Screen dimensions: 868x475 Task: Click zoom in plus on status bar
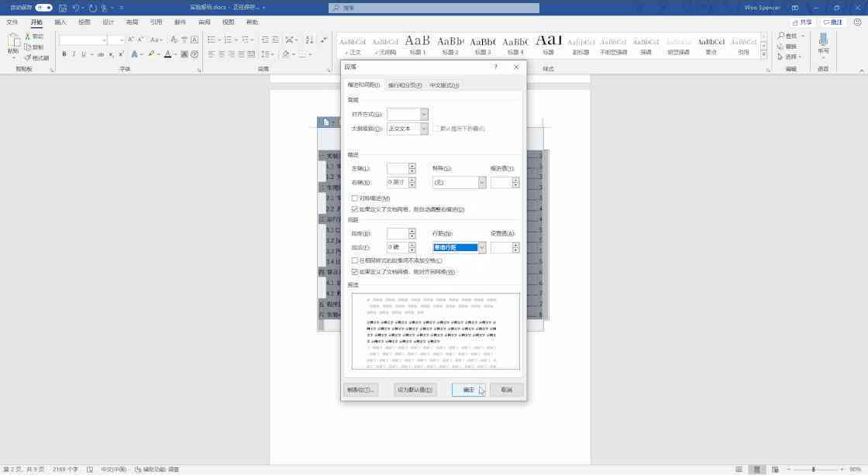(x=842, y=469)
